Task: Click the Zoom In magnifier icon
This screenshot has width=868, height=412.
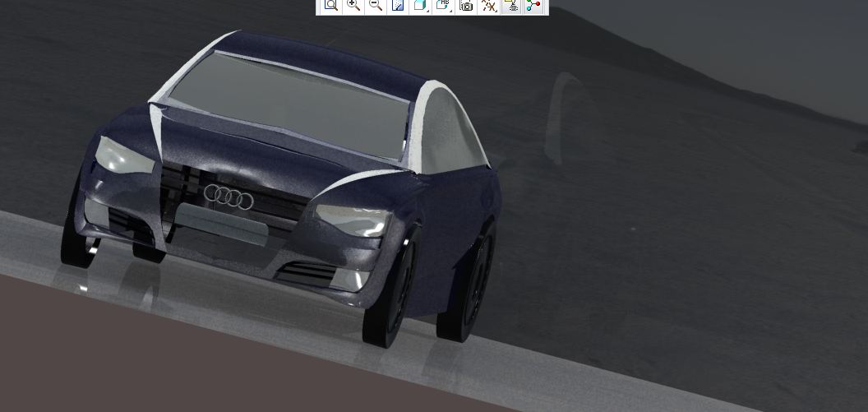Action: [353, 6]
